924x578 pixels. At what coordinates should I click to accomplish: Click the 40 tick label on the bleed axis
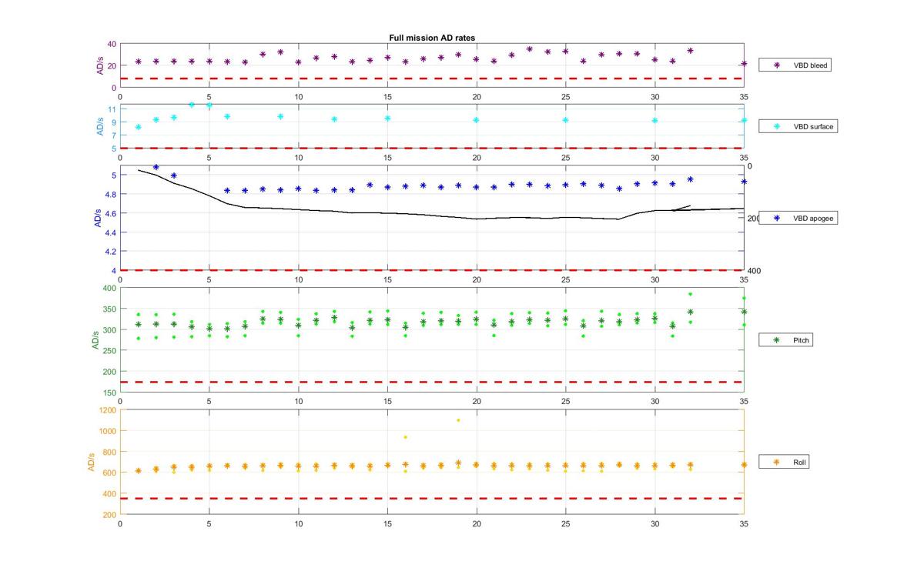[112, 45]
